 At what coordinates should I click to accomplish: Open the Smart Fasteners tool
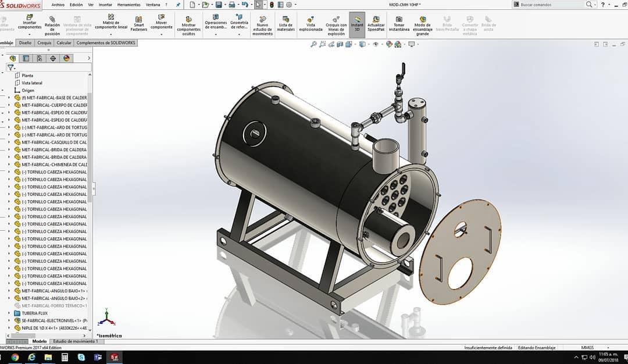pyautogui.click(x=138, y=24)
